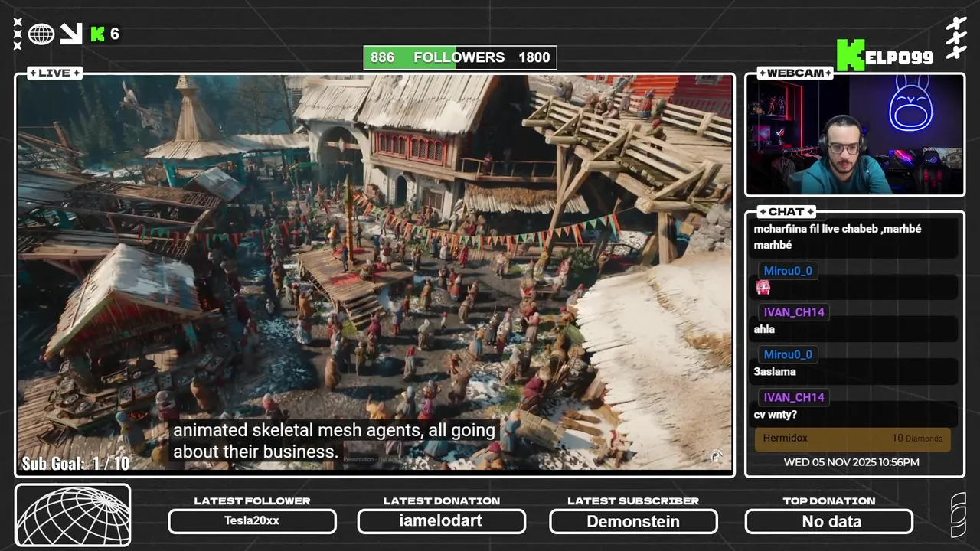Screen dimensions: 980x551
Task: Click the latest donation name iamelodart
Action: (441, 521)
